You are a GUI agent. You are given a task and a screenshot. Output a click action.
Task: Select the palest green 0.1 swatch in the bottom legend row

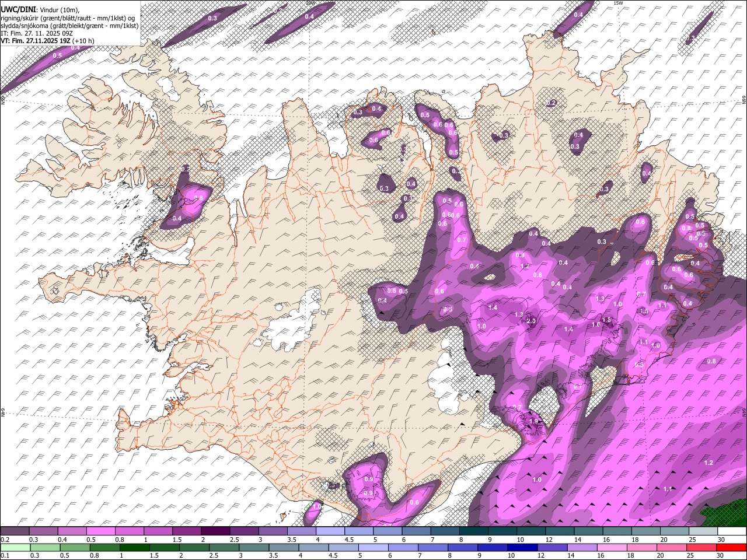(x=15, y=548)
